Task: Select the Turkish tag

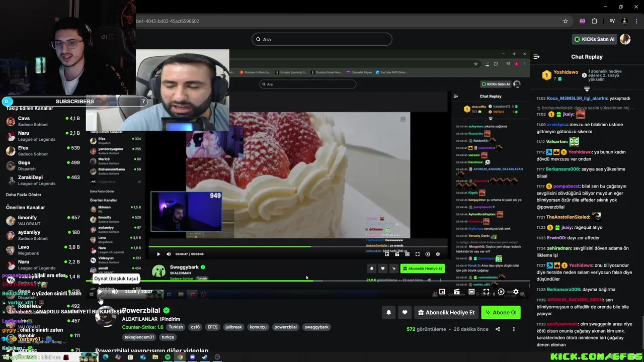Action: click(176, 327)
